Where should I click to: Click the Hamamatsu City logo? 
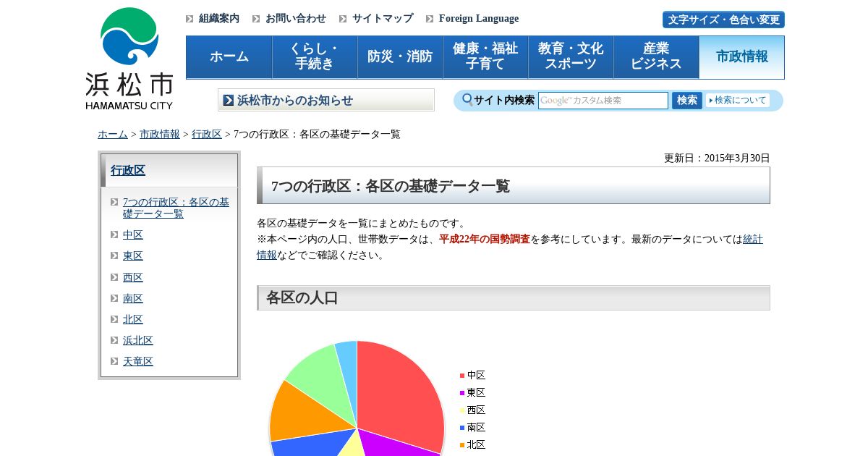(129, 58)
